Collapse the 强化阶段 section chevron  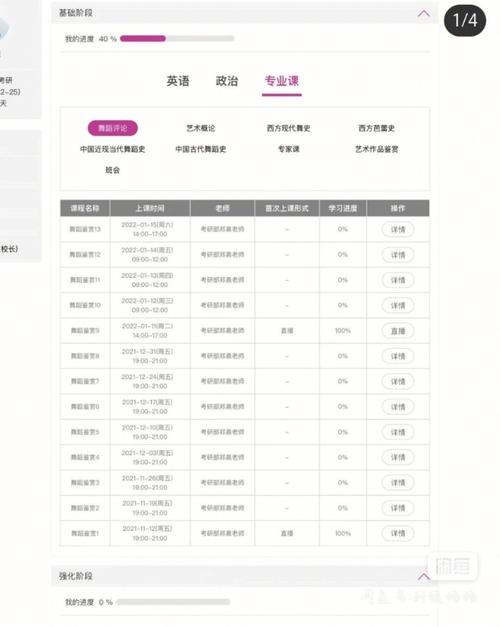point(424,576)
